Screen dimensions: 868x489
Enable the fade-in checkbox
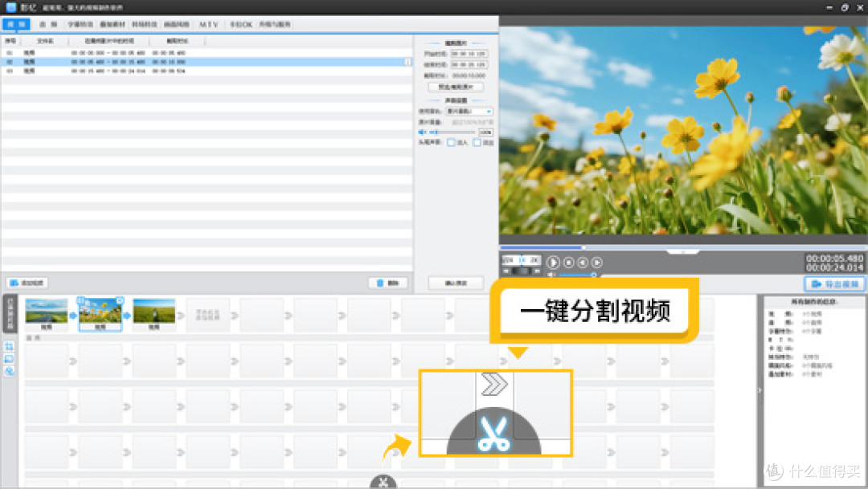[x=451, y=142]
